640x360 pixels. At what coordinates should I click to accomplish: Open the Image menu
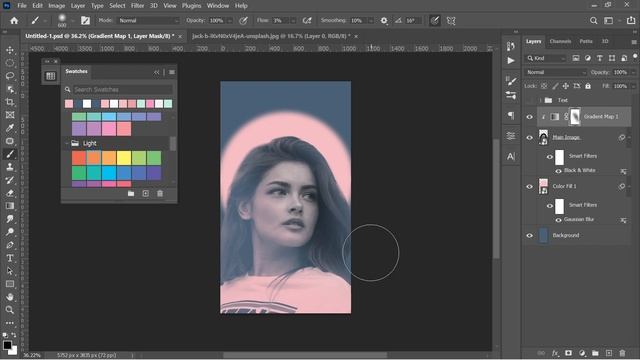pos(56,6)
